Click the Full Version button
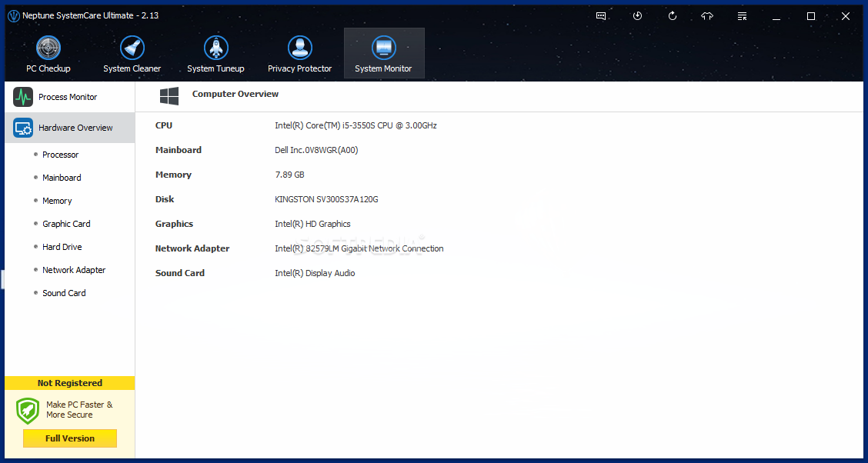The image size is (868, 463). [x=70, y=438]
